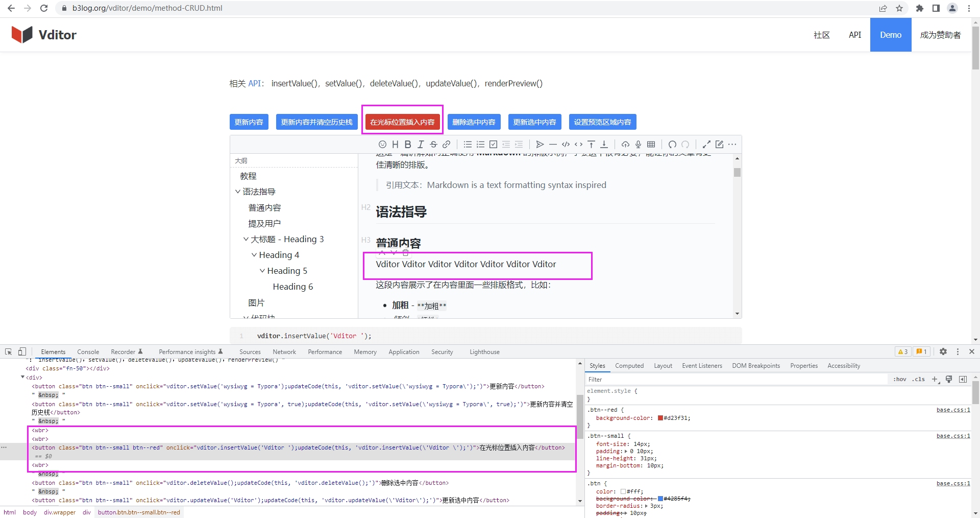Toggle italic formatting in Vditor toolbar

[x=421, y=145]
